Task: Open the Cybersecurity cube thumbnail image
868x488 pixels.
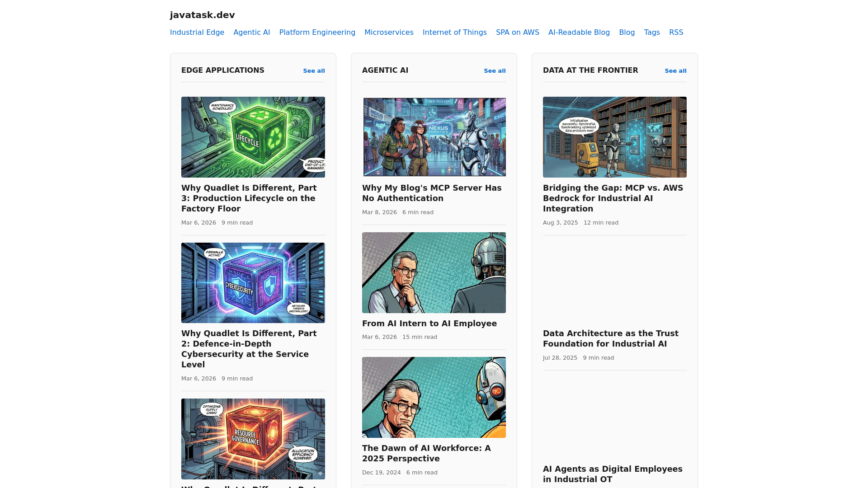Action: click(x=253, y=283)
